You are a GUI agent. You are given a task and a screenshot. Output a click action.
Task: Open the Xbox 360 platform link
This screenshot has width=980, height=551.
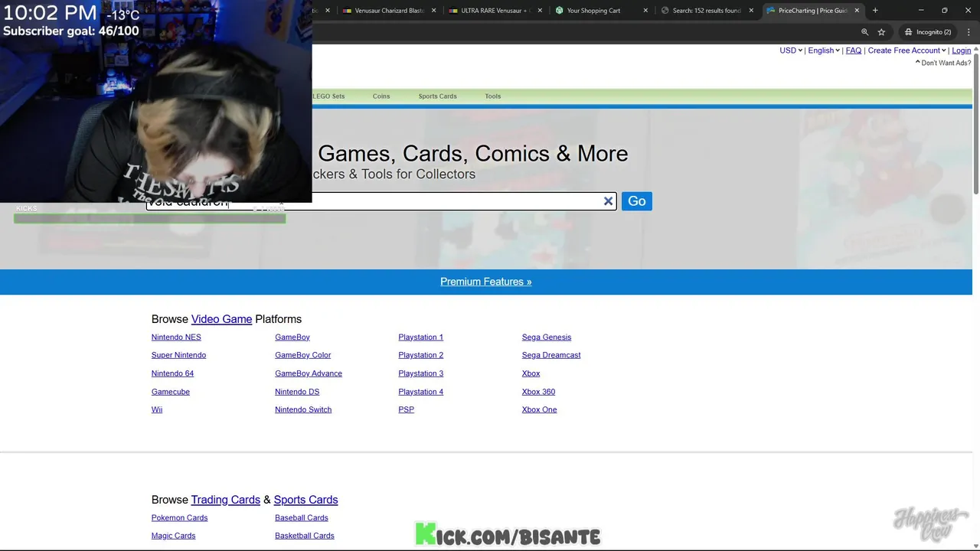click(539, 392)
